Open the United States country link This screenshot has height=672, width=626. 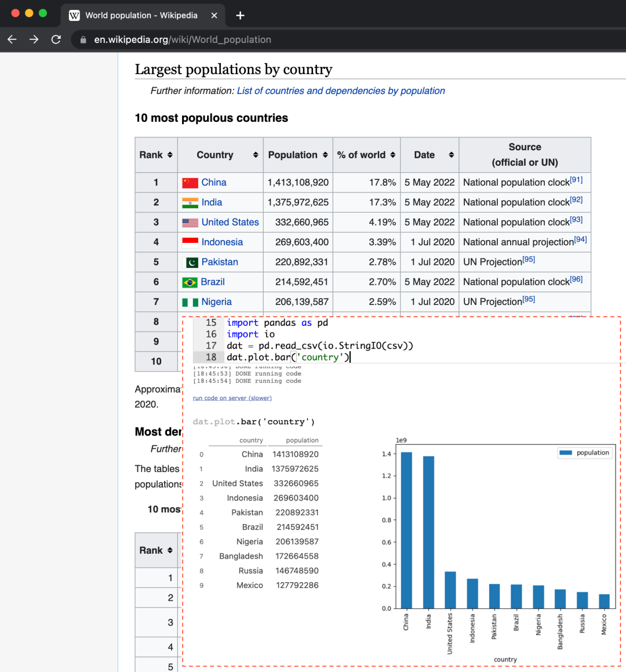230,222
